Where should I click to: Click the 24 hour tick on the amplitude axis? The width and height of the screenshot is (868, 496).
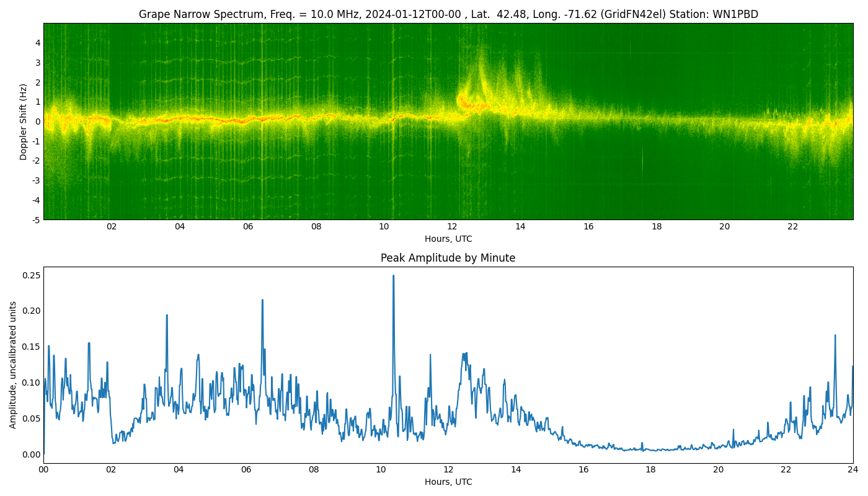pyautogui.click(x=852, y=469)
